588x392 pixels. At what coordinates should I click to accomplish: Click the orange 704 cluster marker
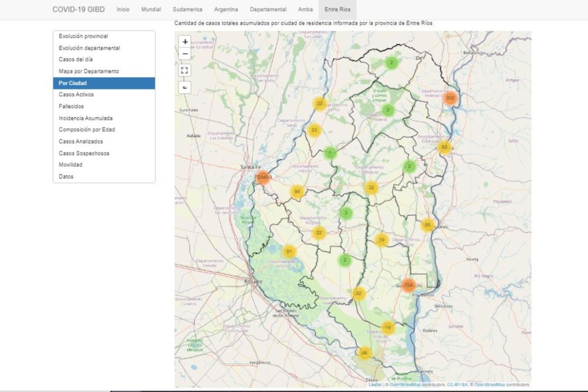point(409,285)
